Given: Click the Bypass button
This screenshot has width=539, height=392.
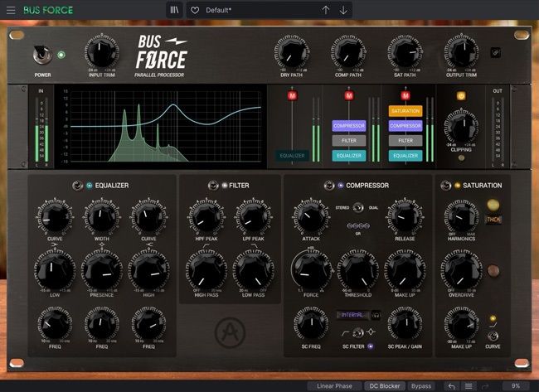Looking at the screenshot, I should point(420,386).
